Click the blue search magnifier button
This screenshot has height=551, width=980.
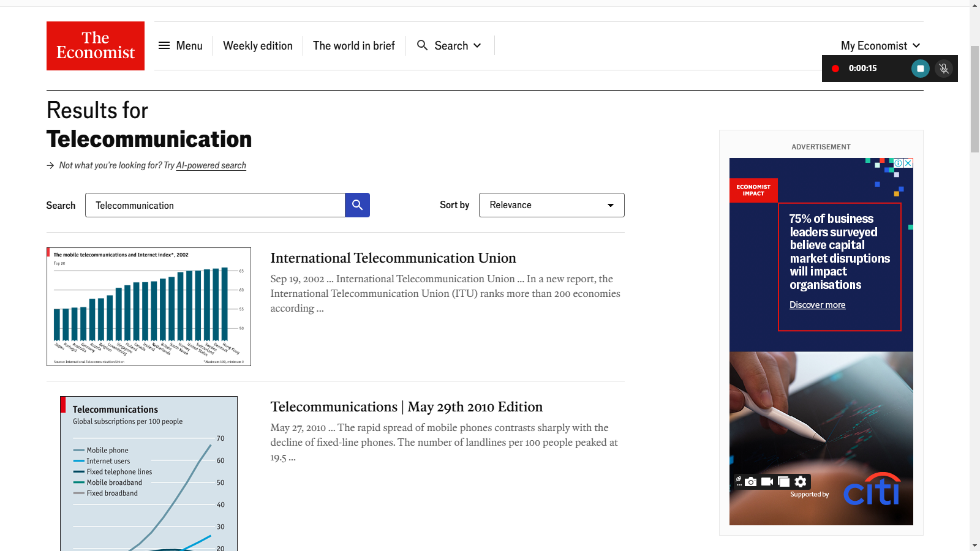pyautogui.click(x=357, y=205)
